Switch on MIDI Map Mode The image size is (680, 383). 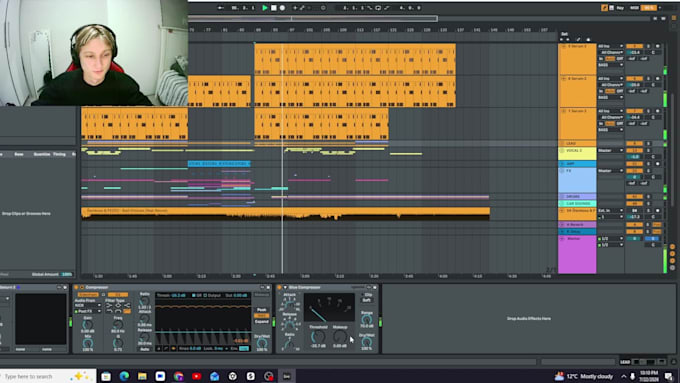(x=634, y=8)
